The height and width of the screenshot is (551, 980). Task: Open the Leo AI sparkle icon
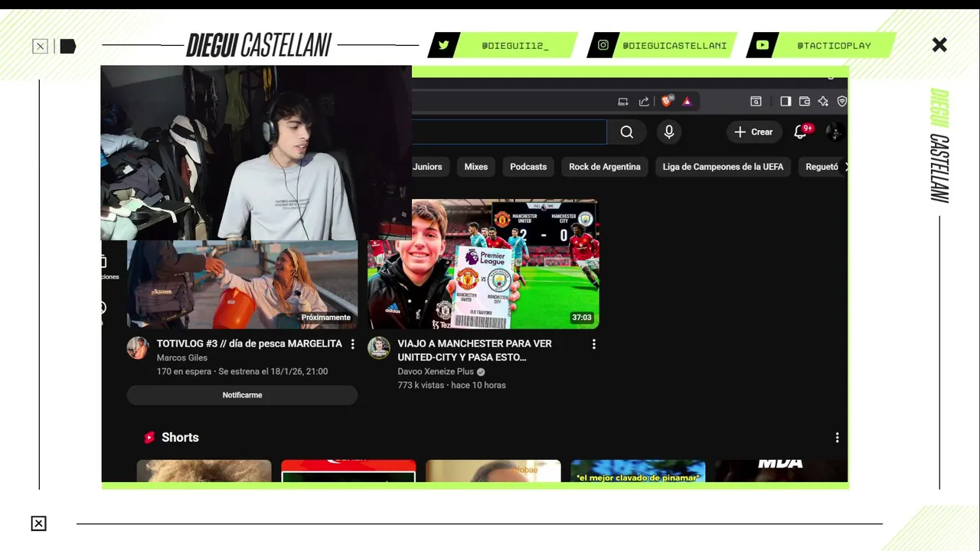coord(823,101)
